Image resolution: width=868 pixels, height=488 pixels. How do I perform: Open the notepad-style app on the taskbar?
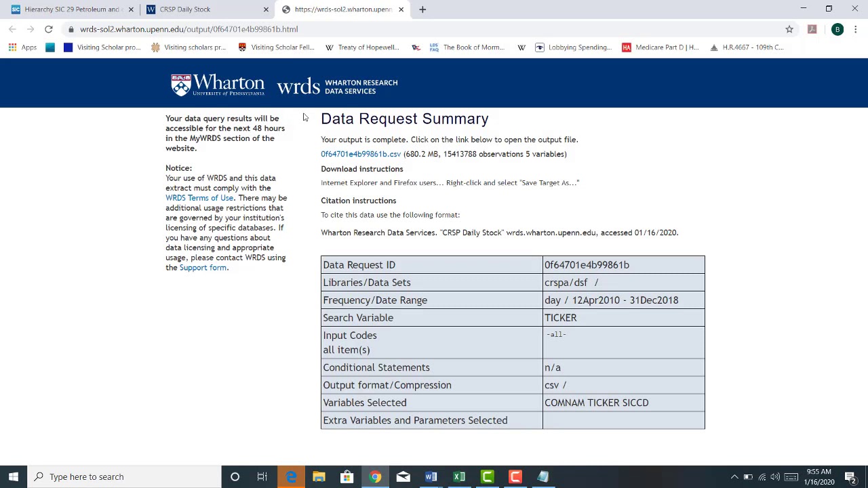click(542, 476)
